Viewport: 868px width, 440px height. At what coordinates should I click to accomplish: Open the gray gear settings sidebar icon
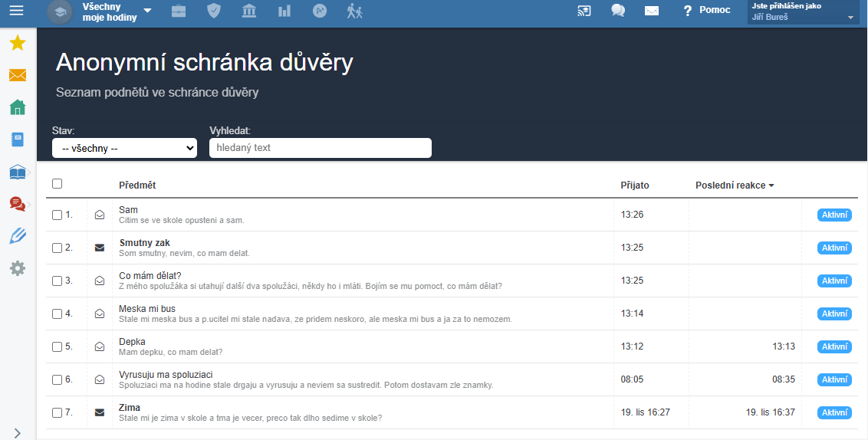18,269
